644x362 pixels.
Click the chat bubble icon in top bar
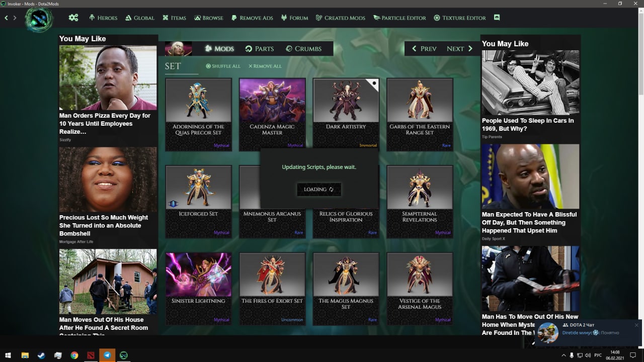497,18
